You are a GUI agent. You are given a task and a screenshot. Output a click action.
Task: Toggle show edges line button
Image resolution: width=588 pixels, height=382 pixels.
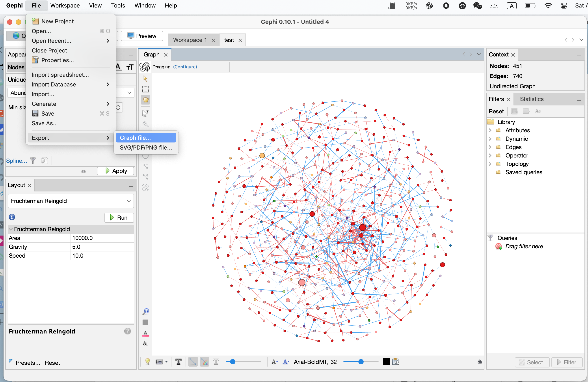[193, 362]
